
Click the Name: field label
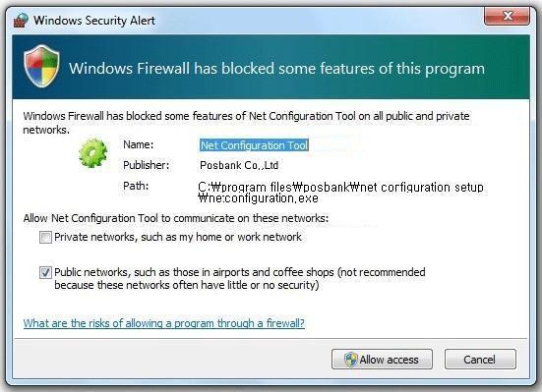click(x=139, y=144)
